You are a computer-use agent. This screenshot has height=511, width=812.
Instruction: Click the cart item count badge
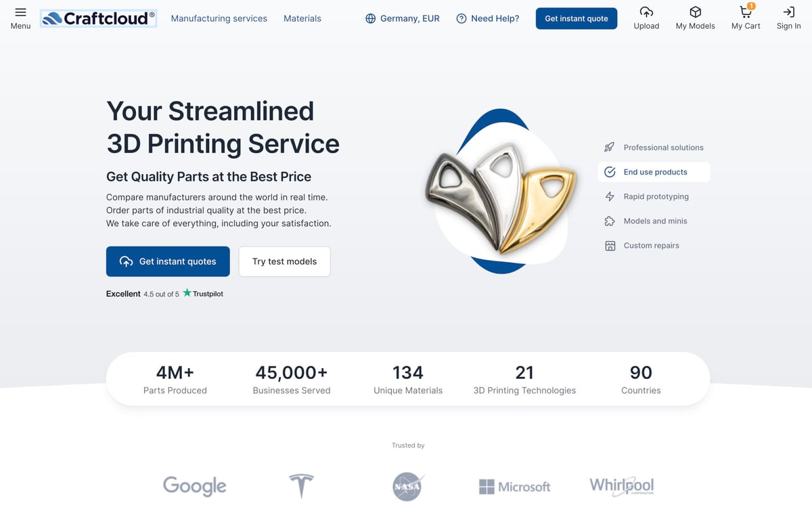tap(751, 6)
